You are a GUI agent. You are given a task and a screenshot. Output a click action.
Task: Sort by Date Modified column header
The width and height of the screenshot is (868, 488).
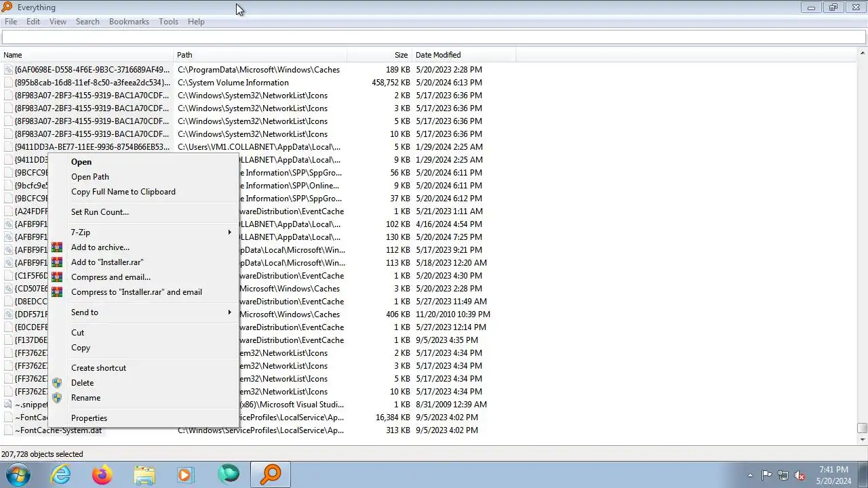click(464, 55)
